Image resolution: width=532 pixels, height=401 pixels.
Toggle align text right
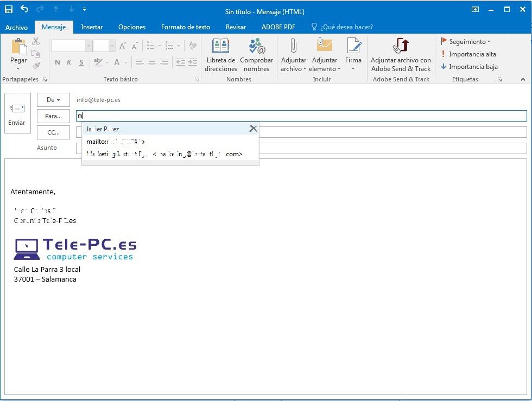(x=164, y=62)
